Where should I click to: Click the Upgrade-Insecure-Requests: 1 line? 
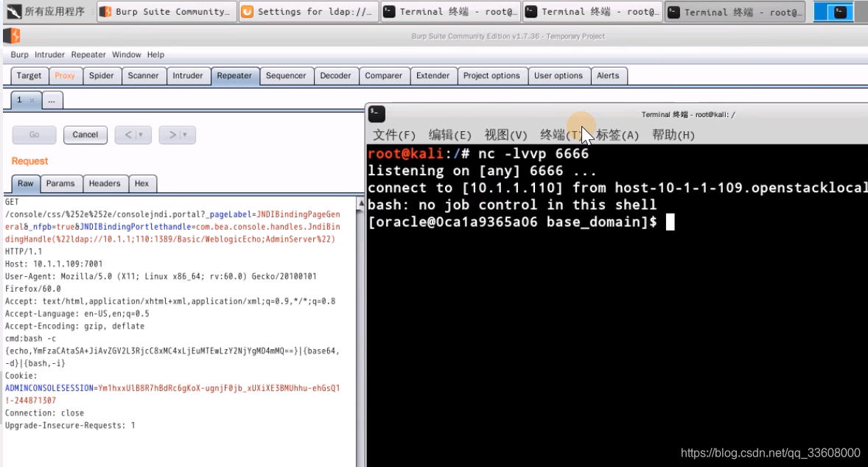coord(70,425)
